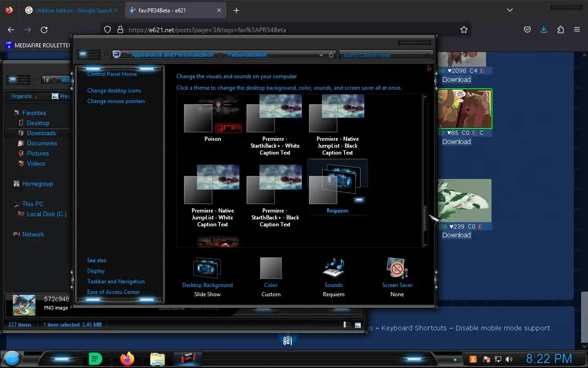
Task: Click Network in Explorer sidebar
Action: coord(33,234)
